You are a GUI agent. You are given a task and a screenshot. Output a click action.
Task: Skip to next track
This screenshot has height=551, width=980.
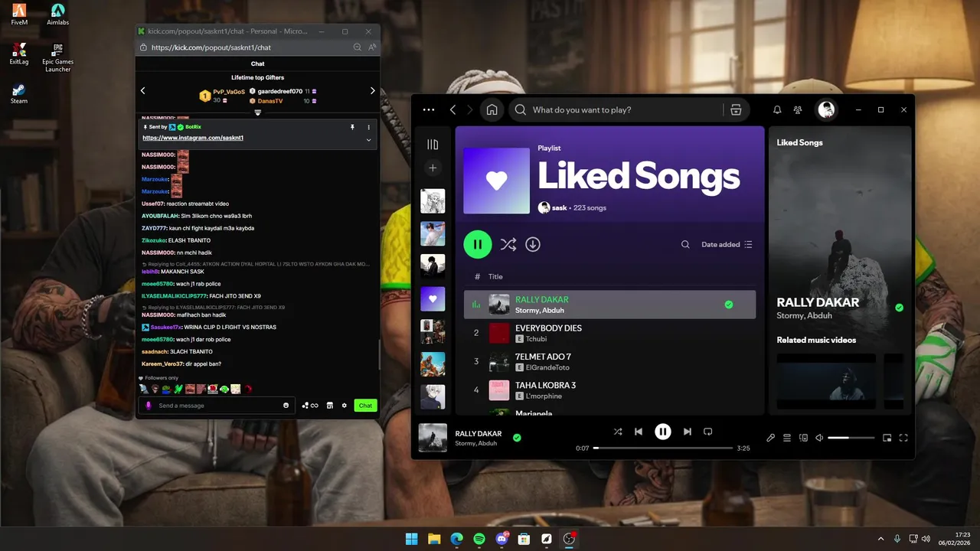(688, 432)
